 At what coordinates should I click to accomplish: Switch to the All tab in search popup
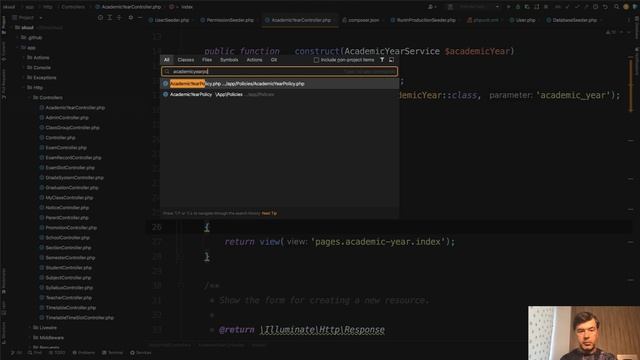[167, 60]
